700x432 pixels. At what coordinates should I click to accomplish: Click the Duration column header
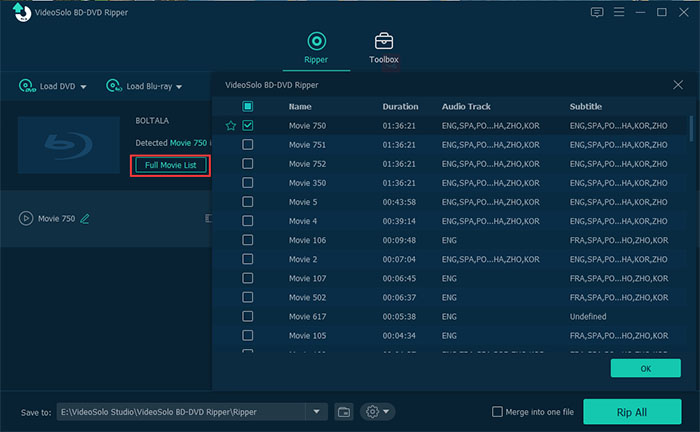[x=400, y=107]
